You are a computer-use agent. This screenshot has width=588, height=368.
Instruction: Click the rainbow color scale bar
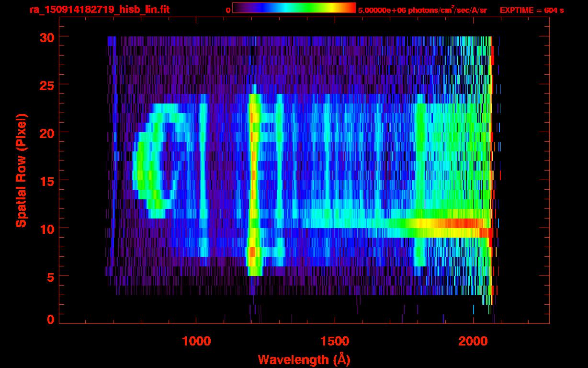tap(294, 8)
